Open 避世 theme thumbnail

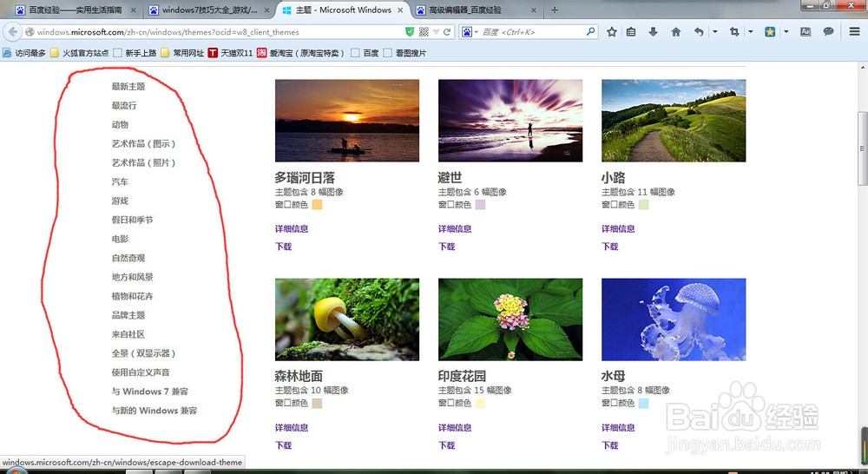coord(510,121)
